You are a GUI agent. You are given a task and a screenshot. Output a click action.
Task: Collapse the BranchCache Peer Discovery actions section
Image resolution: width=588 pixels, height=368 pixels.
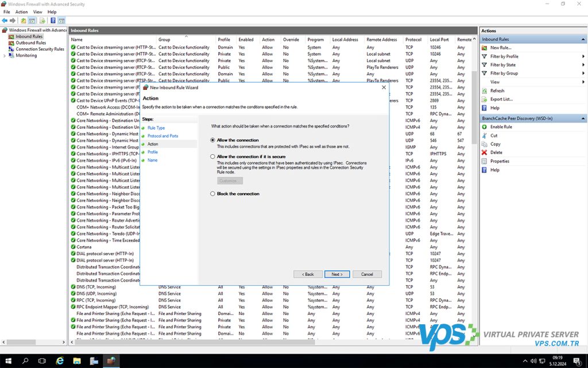click(x=583, y=118)
